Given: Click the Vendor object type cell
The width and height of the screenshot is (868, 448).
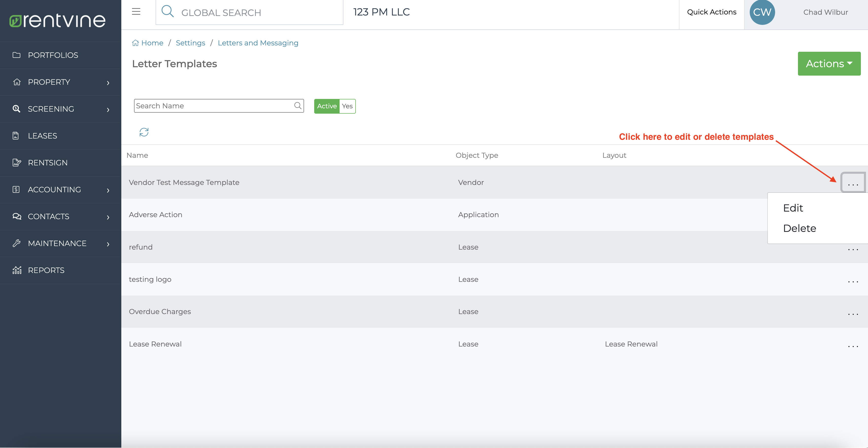Looking at the screenshot, I should [x=471, y=182].
